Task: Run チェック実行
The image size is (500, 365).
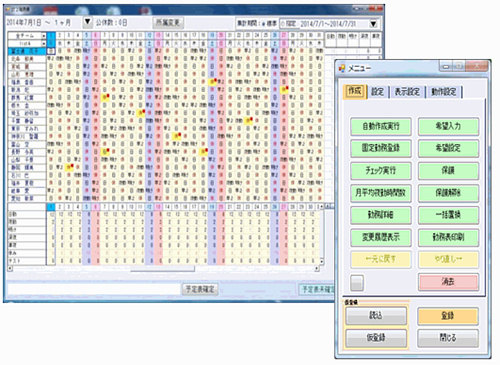Action: [x=381, y=171]
